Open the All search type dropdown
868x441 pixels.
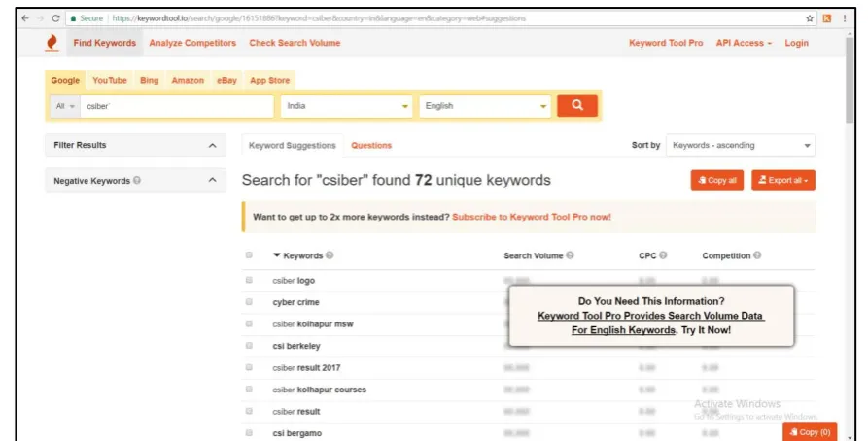pyautogui.click(x=65, y=106)
